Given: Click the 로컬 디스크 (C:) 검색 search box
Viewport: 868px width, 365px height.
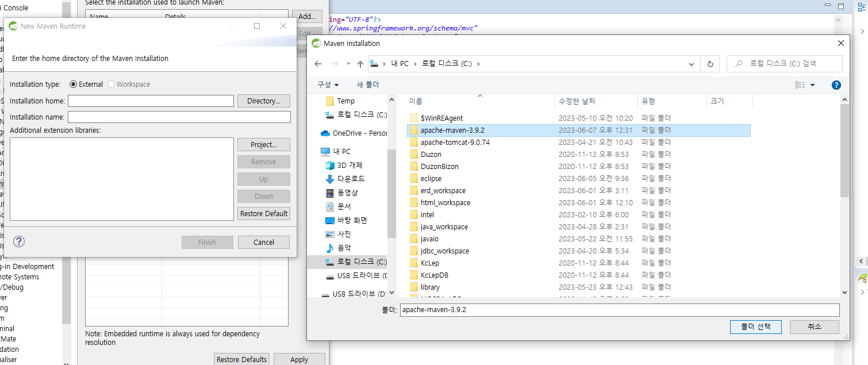Looking at the screenshot, I should click(x=785, y=64).
